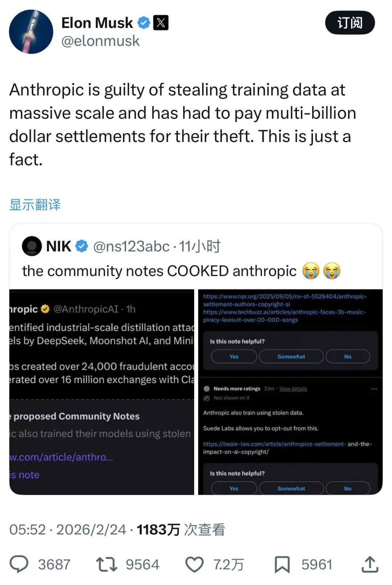Open the left quoted Anthropic screenshot
This screenshot has width=392, height=585.
[102, 392]
